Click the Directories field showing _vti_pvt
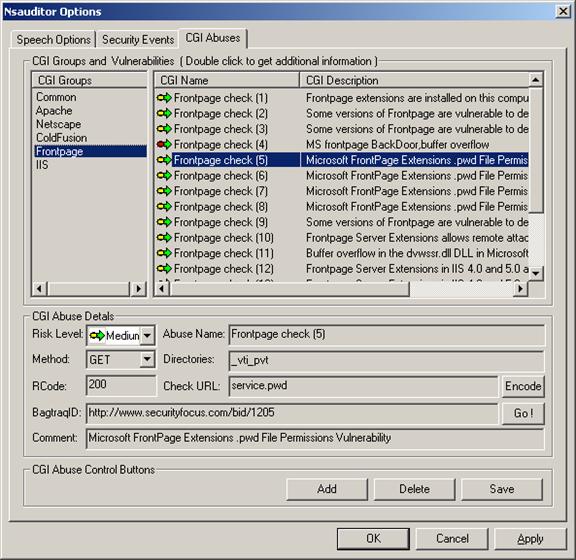Image resolution: width=576 pixels, height=560 pixels. 386,360
